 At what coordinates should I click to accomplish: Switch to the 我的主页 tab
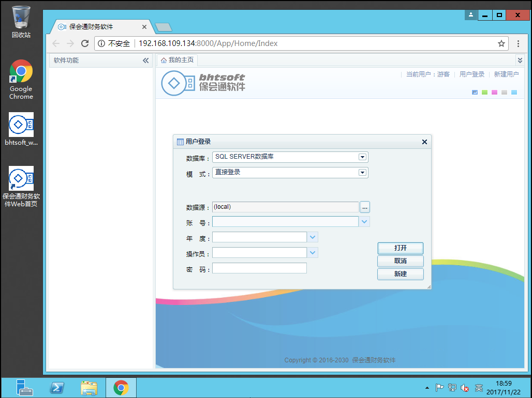pos(178,60)
